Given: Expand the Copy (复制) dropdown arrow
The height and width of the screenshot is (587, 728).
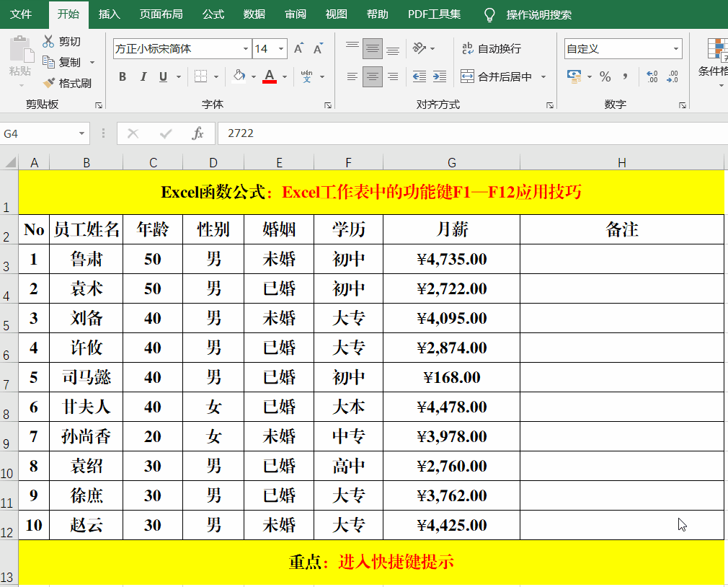Looking at the screenshot, I should click(92, 62).
